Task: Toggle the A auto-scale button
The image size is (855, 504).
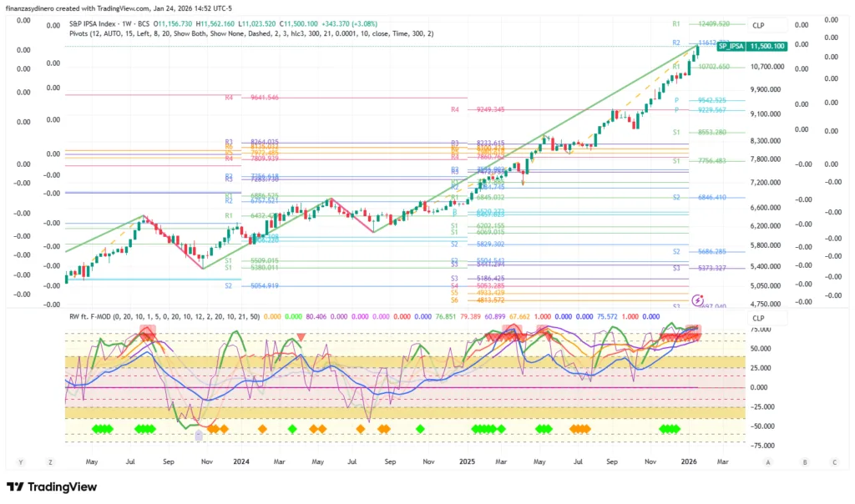Action: click(x=767, y=461)
